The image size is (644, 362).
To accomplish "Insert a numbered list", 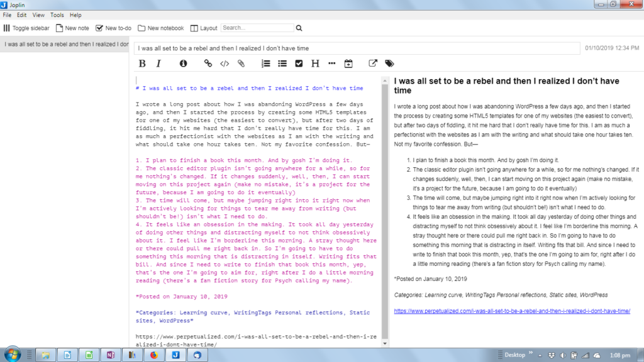I will (x=266, y=63).
